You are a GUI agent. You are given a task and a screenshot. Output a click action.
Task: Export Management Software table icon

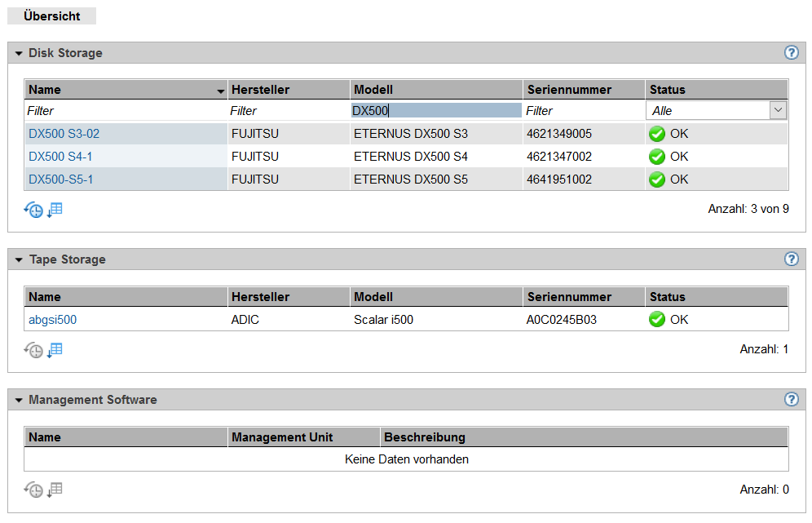point(55,490)
